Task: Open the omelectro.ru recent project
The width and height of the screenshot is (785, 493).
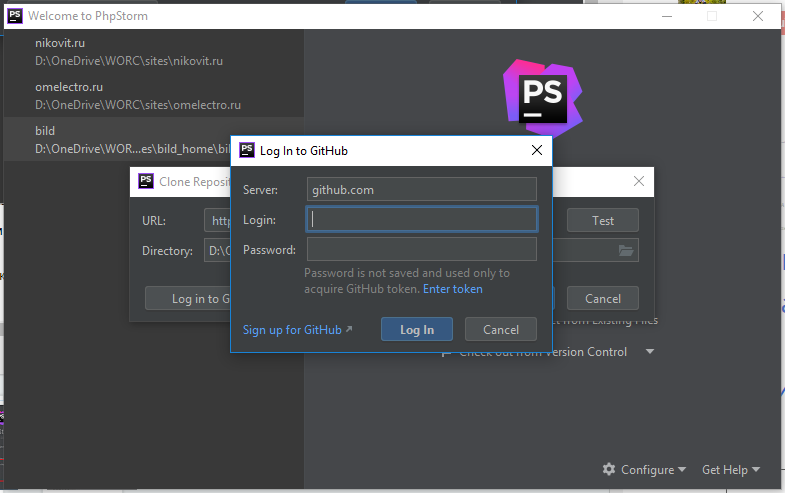Action: point(154,96)
